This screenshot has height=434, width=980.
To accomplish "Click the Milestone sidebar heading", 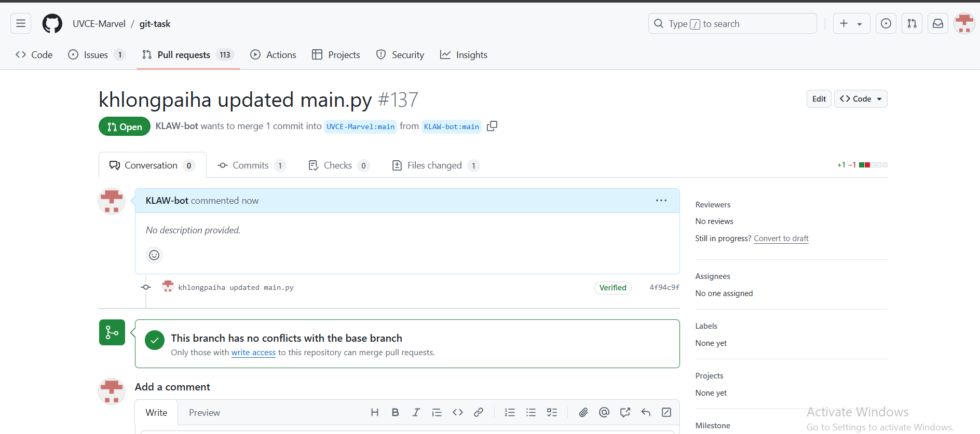I will click(x=713, y=426).
